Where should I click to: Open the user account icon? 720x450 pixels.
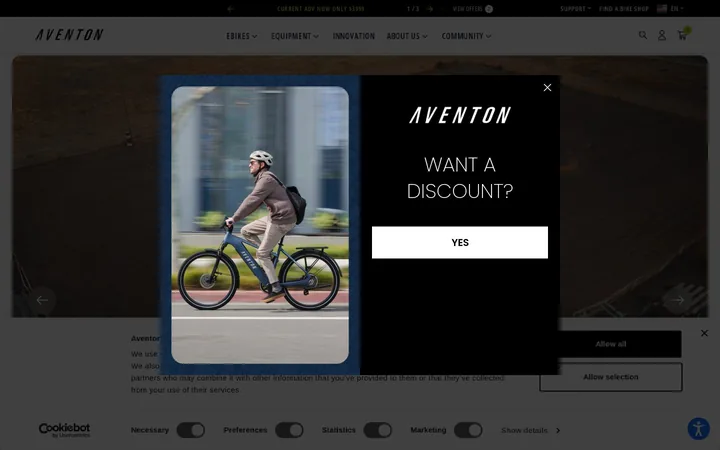tap(662, 35)
